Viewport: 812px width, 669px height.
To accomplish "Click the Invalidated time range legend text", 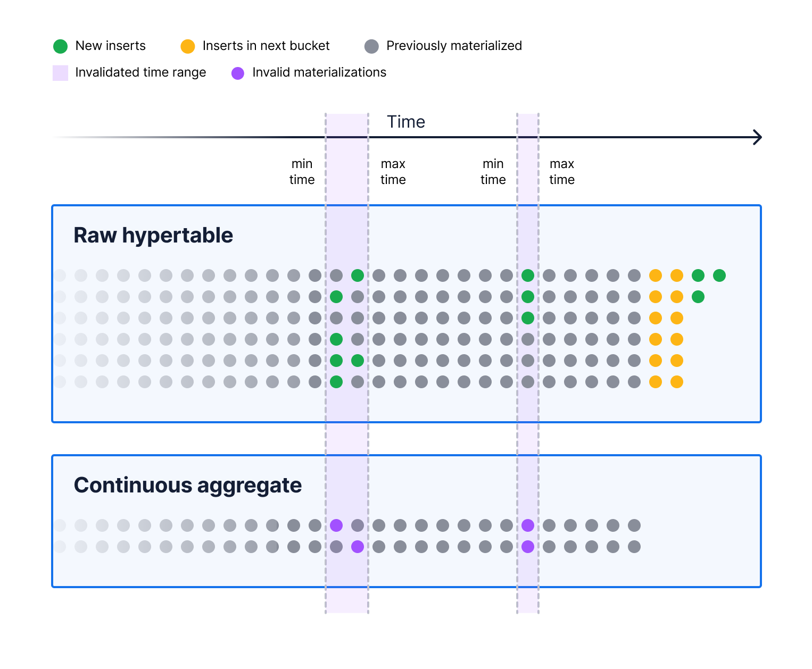I will (140, 72).
